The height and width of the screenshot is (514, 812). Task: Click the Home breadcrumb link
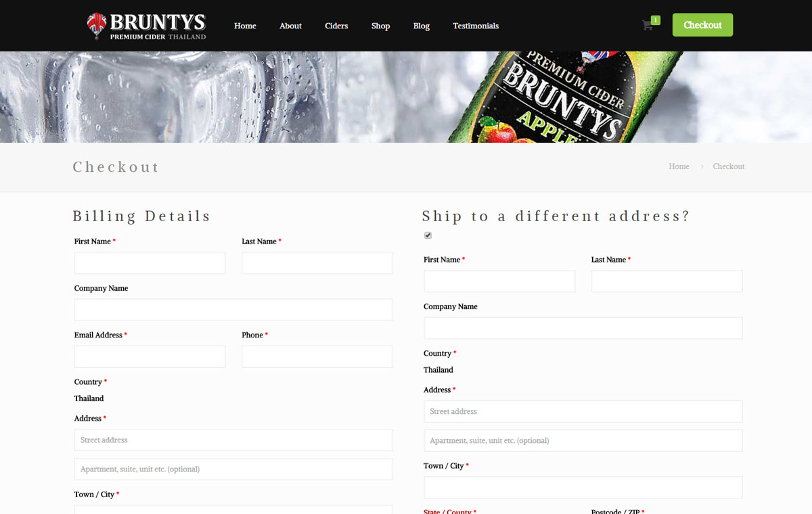click(679, 166)
